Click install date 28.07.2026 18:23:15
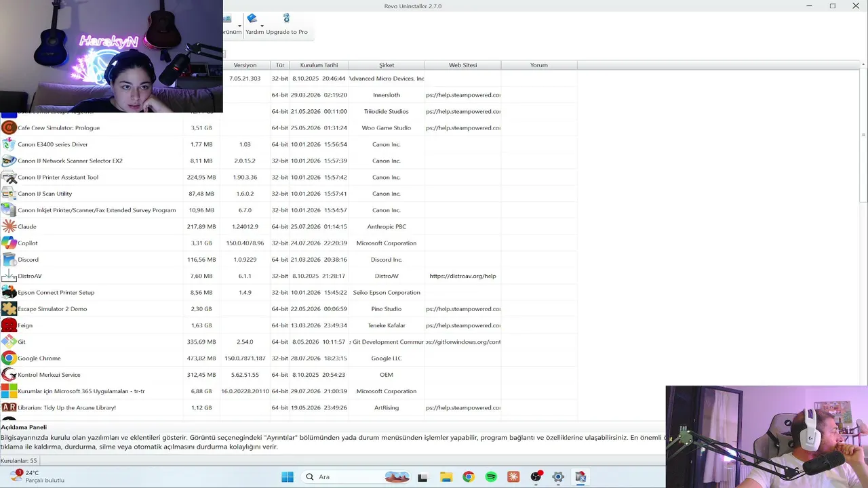The image size is (868, 488). (x=319, y=358)
